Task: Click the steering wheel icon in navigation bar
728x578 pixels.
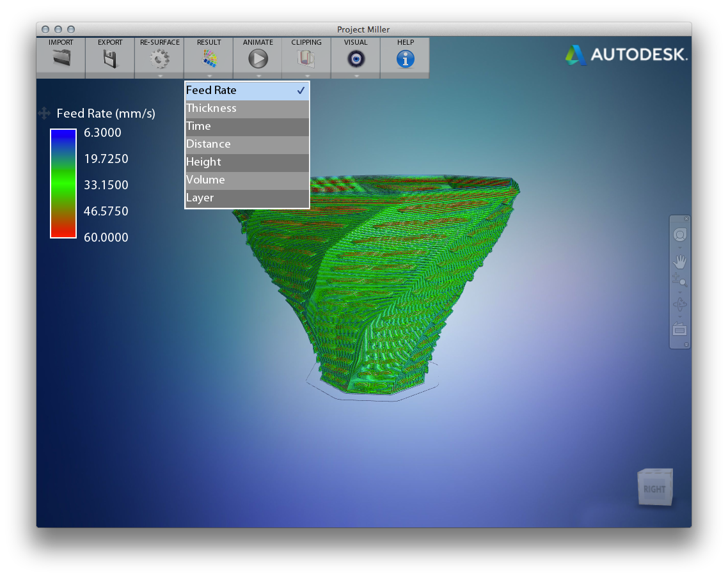Action: pyautogui.click(x=679, y=235)
